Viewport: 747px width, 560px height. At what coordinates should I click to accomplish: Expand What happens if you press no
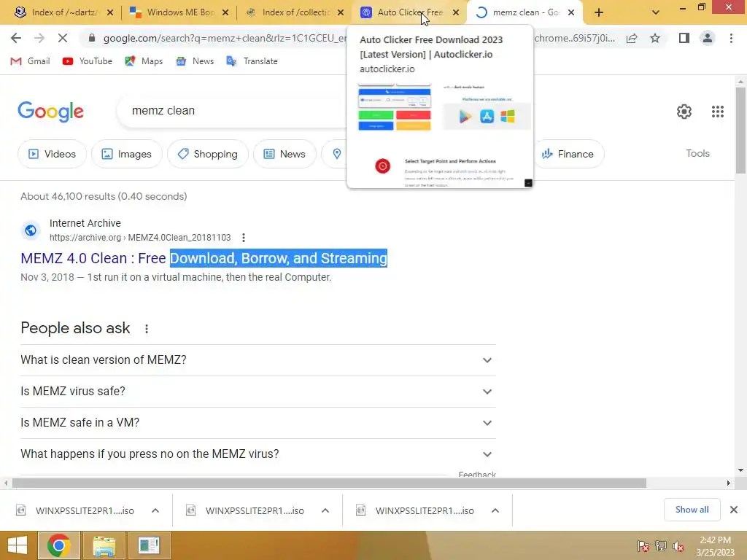pyautogui.click(x=258, y=454)
